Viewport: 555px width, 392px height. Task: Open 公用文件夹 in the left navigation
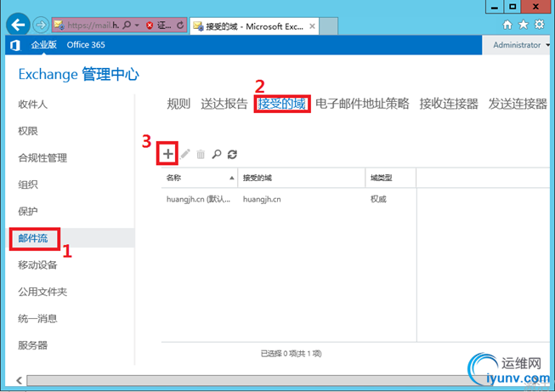point(42,292)
